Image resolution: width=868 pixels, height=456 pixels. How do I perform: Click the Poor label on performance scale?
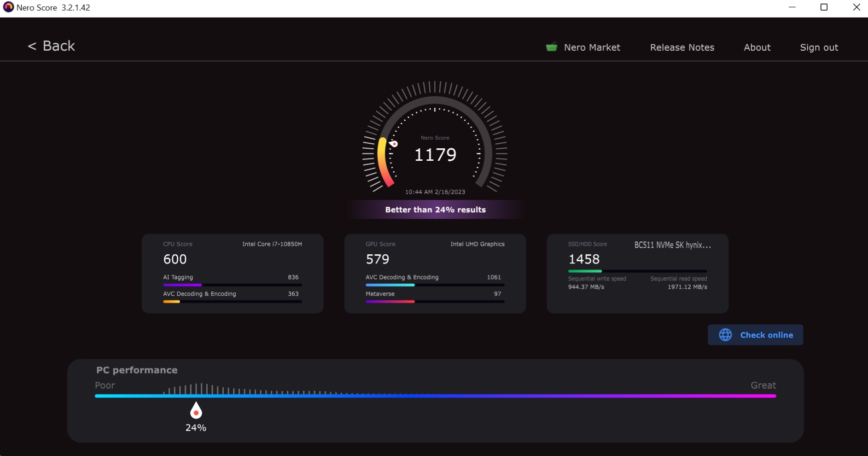click(105, 386)
